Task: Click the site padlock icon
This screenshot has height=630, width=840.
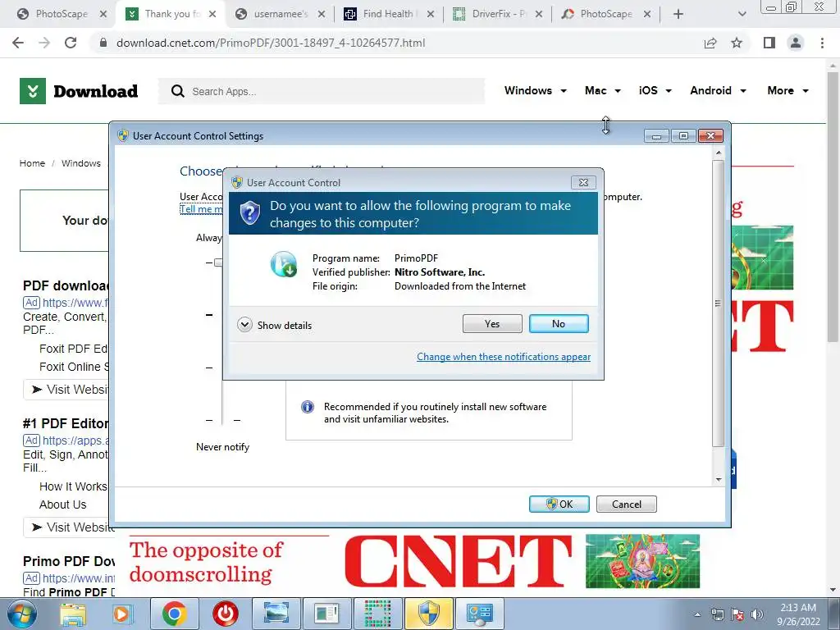Action: coord(103,43)
